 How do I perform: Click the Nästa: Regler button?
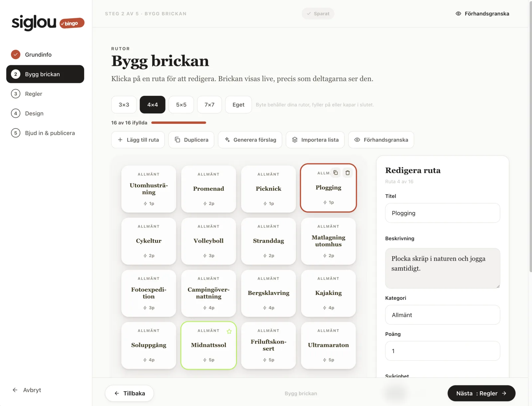481,393
